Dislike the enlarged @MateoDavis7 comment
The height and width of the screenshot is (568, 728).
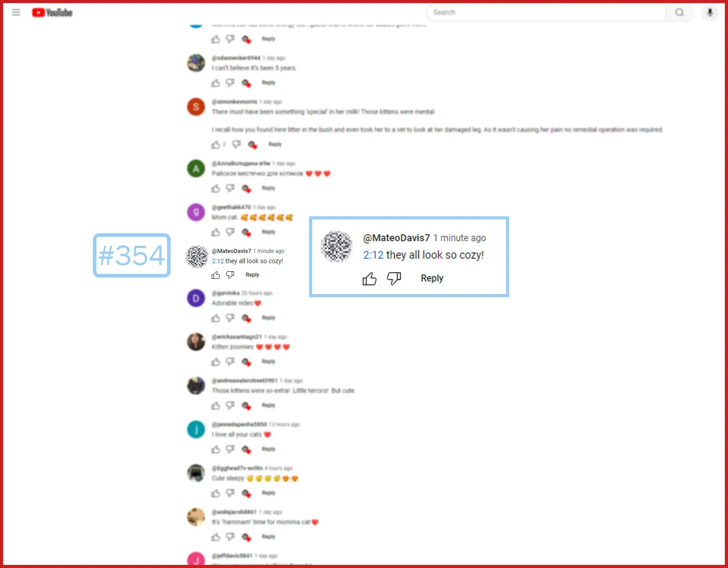394,278
